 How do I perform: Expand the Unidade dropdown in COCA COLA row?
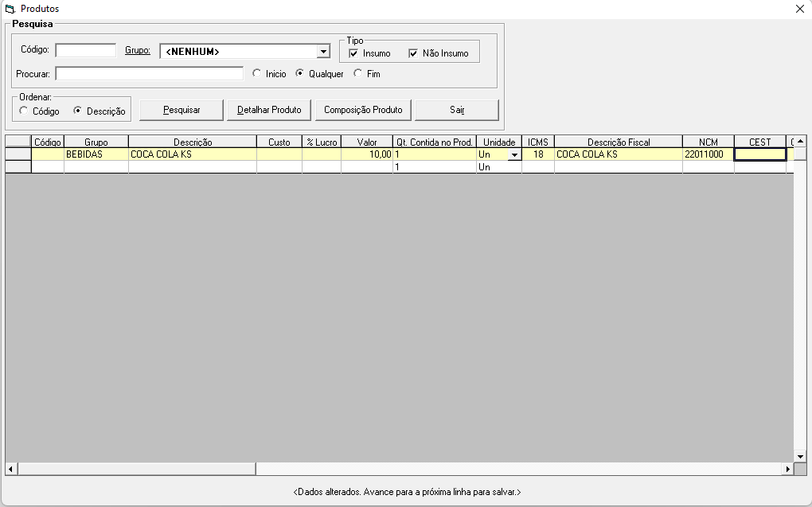coord(514,155)
